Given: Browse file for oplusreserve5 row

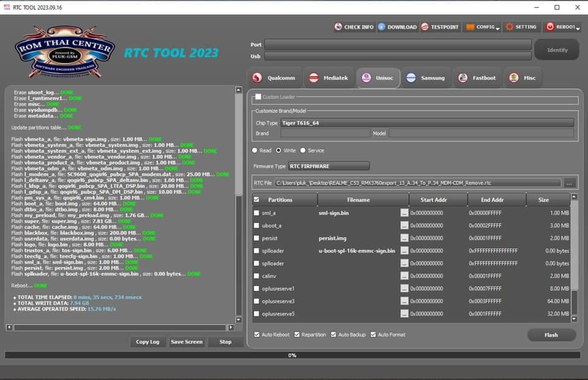Looking at the screenshot, I should [x=404, y=314].
